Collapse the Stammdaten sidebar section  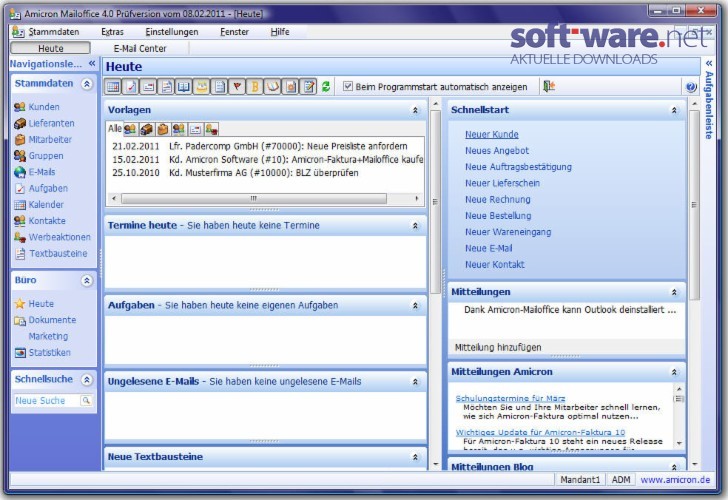tap(87, 84)
